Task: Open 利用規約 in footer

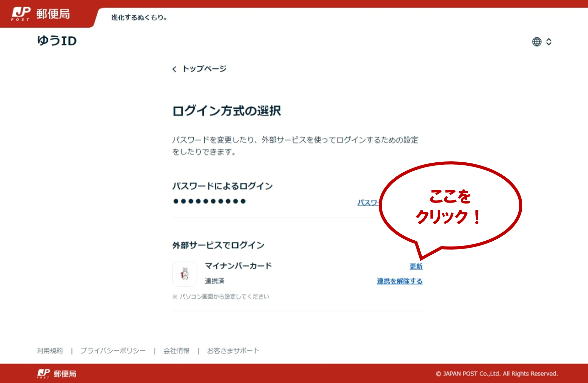Action: pyautogui.click(x=50, y=351)
